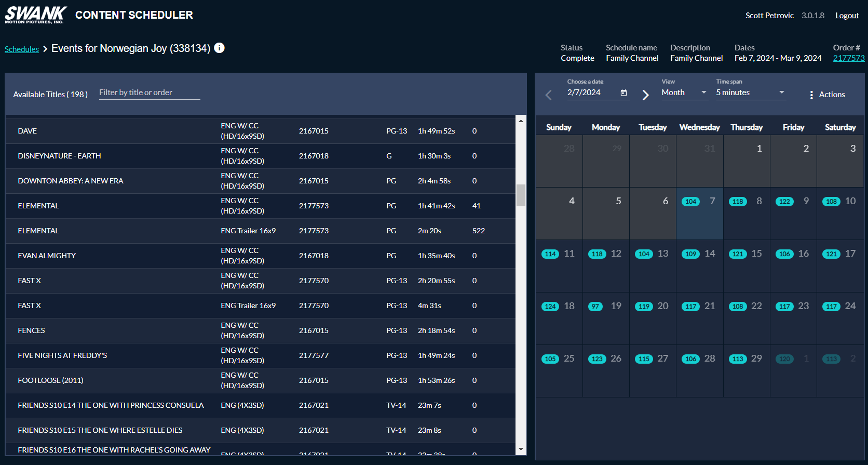Click the info icon beside Norwegian Joy title
This screenshot has width=868, height=465.
[x=220, y=48]
